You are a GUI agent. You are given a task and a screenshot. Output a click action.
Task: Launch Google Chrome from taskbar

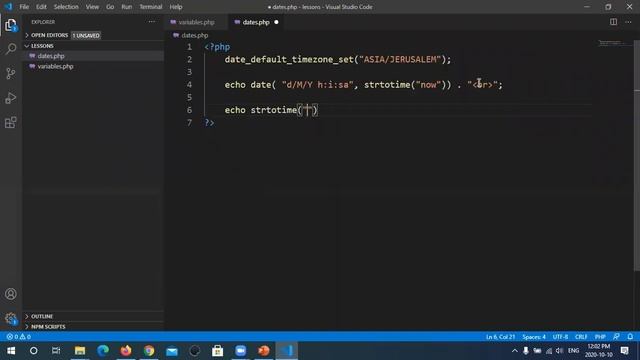[x=149, y=351]
